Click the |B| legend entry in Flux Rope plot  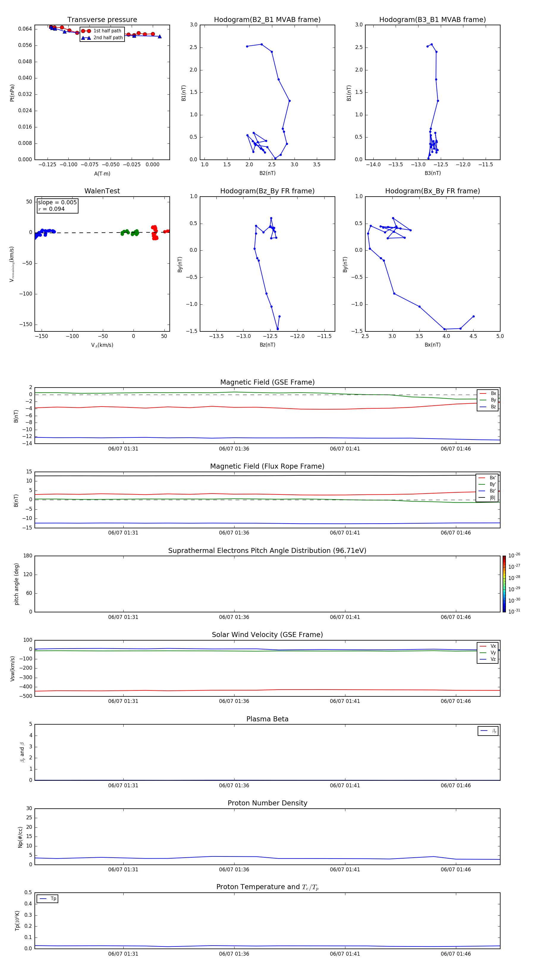[x=487, y=498]
